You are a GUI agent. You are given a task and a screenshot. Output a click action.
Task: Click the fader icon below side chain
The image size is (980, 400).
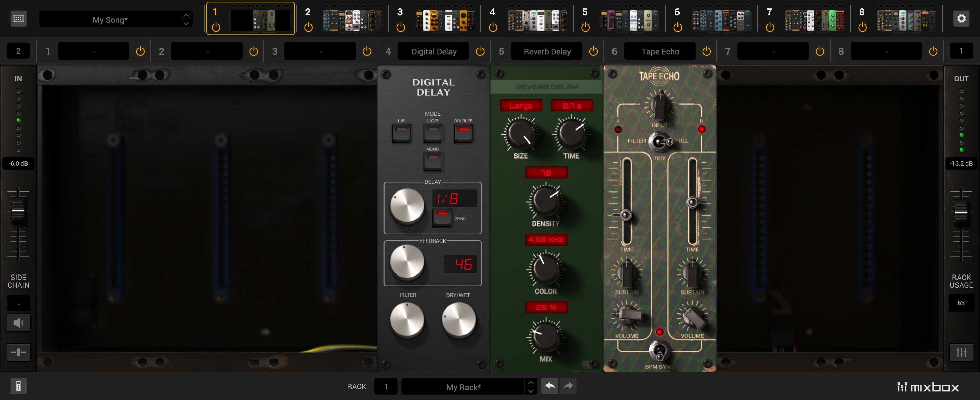pyautogui.click(x=18, y=352)
